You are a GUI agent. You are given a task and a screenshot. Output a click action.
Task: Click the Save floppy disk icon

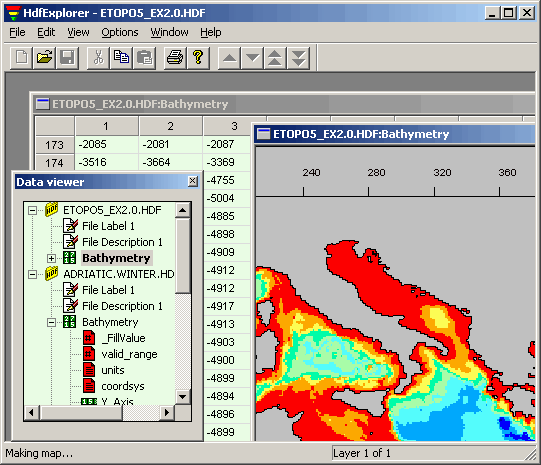pyautogui.click(x=67, y=58)
